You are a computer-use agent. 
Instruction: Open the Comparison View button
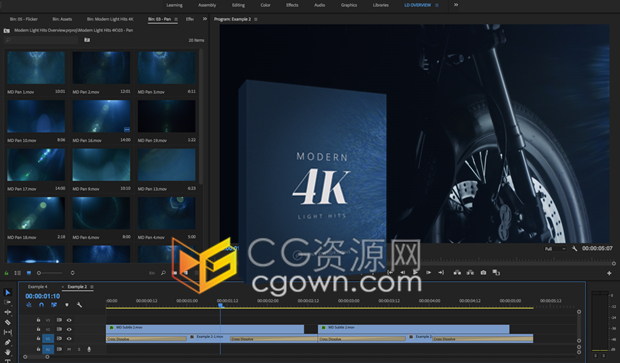coord(496,272)
